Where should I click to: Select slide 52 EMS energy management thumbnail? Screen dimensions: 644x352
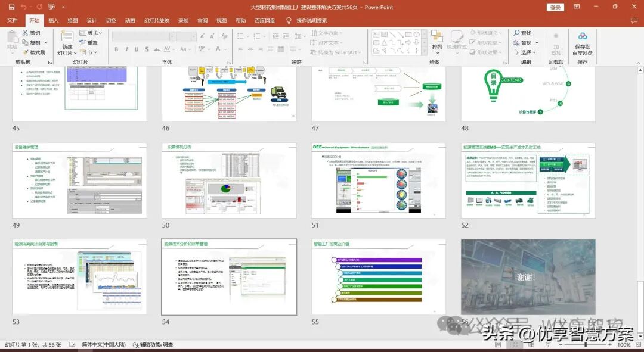[528, 180]
